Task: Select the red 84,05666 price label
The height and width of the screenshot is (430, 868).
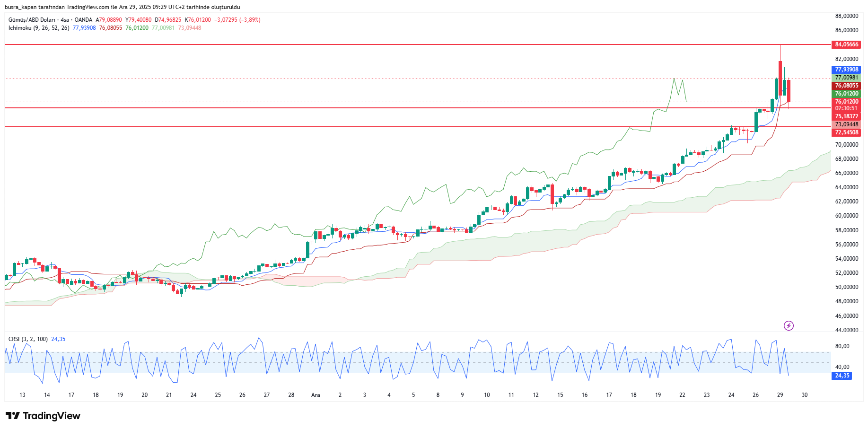Action: pyautogui.click(x=846, y=44)
